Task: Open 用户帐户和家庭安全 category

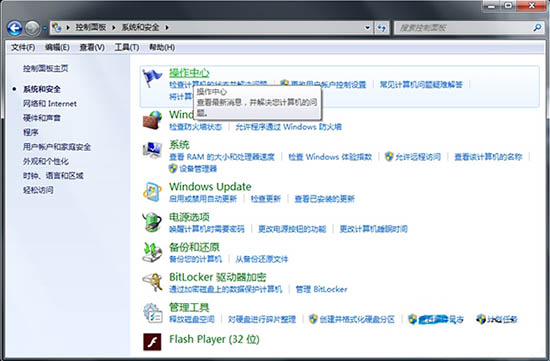Action: [x=57, y=147]
